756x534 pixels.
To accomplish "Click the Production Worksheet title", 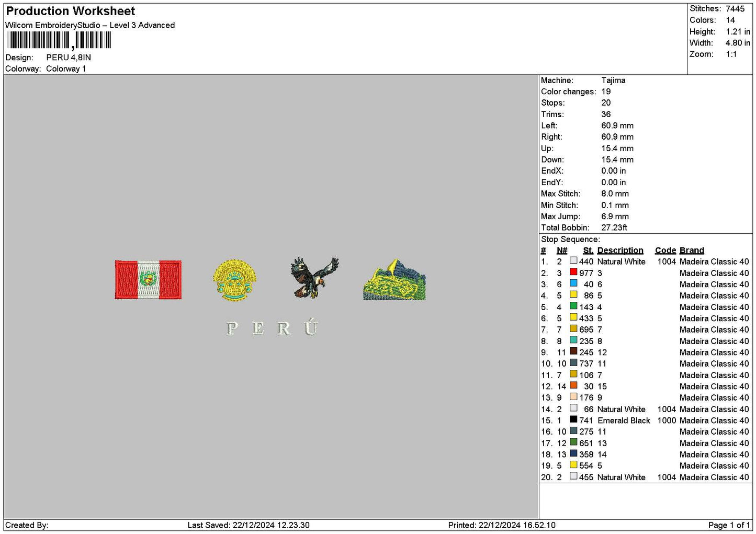I will tap(71, 11).
